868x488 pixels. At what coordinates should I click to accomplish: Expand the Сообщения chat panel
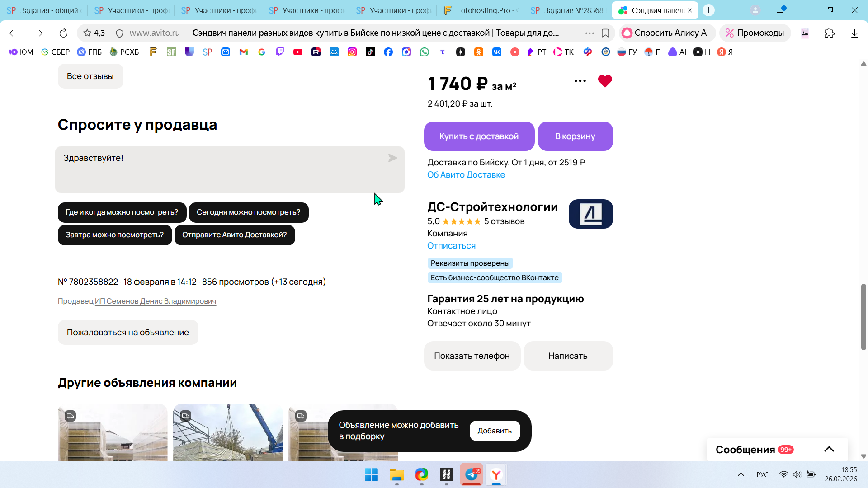click(829, 449)
